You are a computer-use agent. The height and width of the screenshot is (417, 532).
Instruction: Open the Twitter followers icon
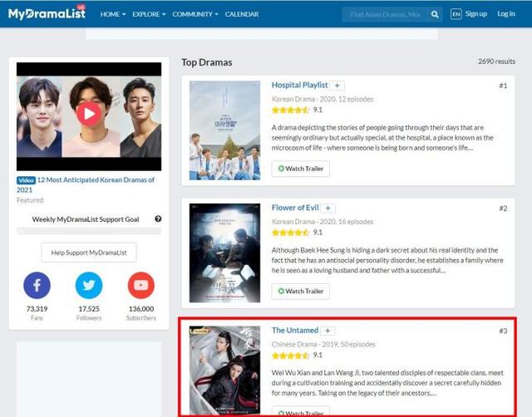[x=89, y=285]
